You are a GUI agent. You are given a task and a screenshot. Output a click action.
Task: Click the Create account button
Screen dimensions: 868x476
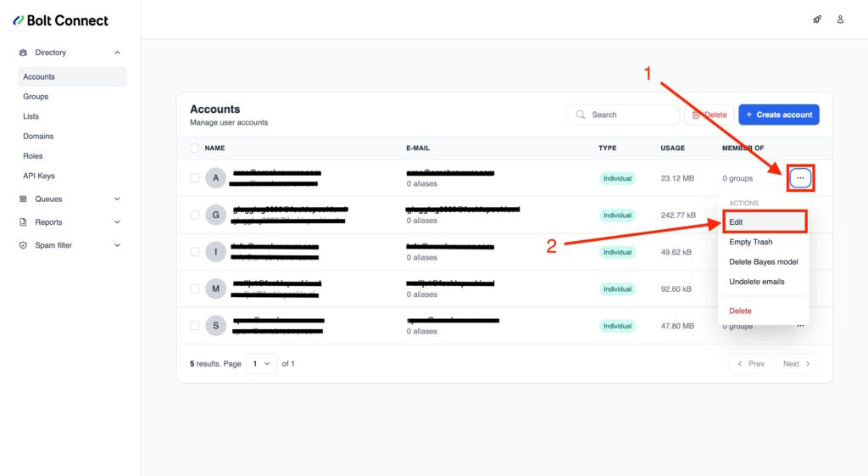(x=778, y=115)
